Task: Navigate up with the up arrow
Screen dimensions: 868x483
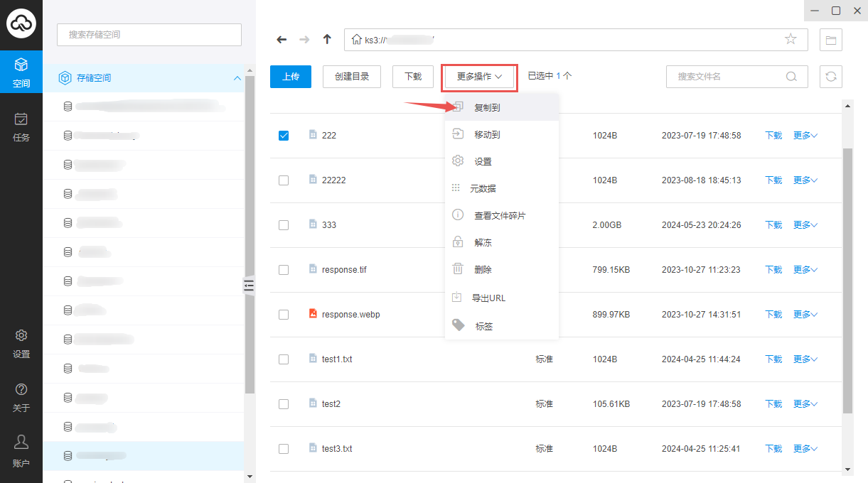Action: (327, 40)
